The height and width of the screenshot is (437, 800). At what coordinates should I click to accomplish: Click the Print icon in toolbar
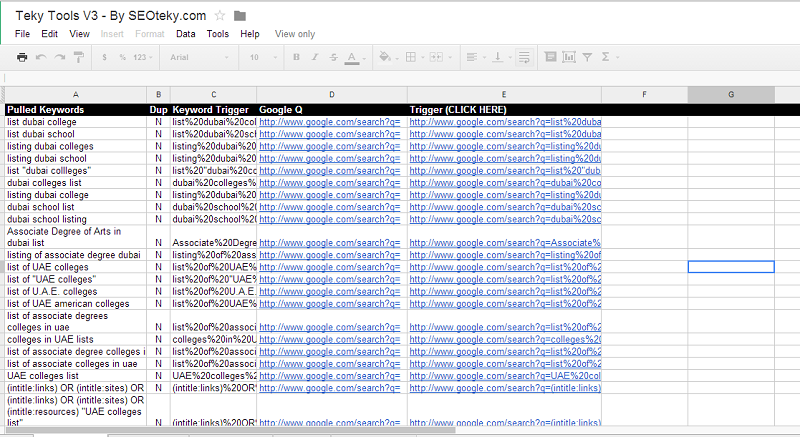click(21, 57)
